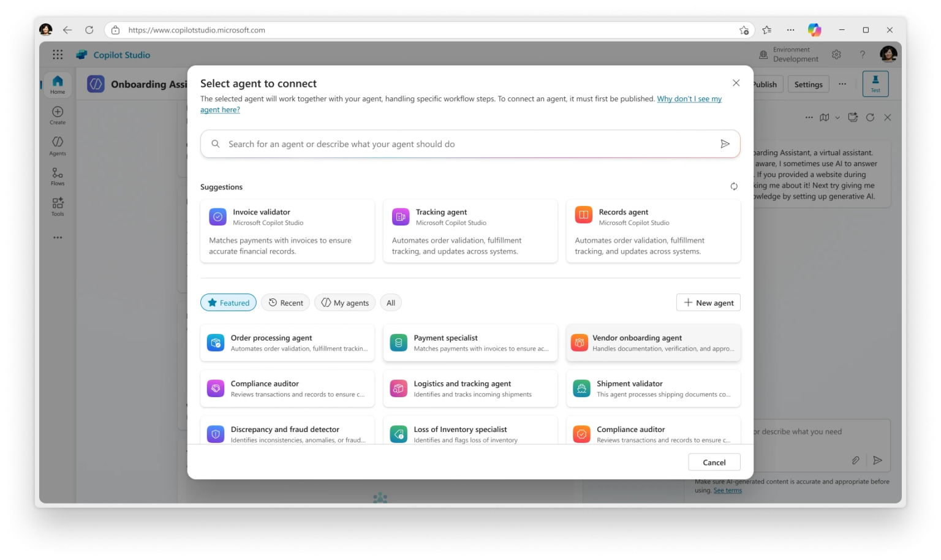
Task: Select the Recent filter tab
Action: tap(285, 303)
